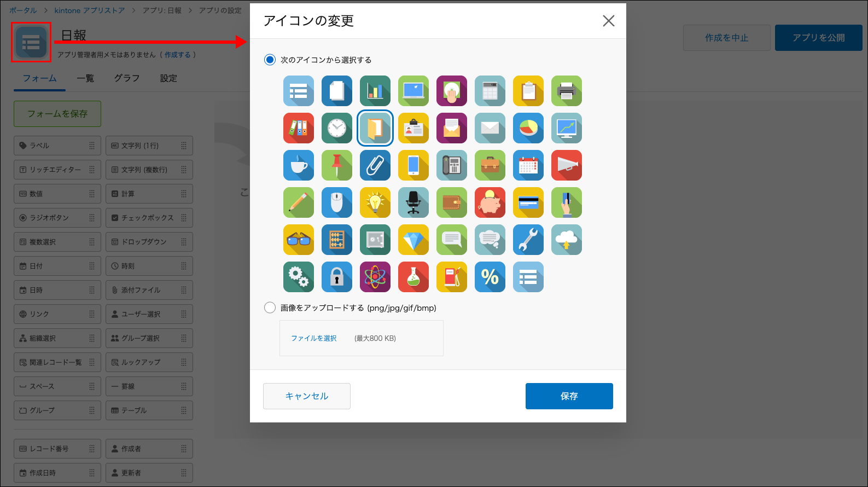Click アプリを公開 button

pyautogui.click(x=819, y=38)
